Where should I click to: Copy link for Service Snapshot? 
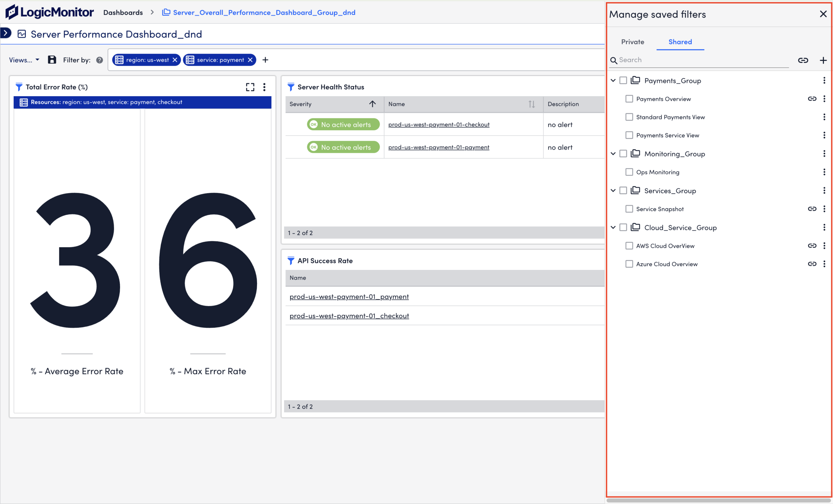click(x=812, y=209)
